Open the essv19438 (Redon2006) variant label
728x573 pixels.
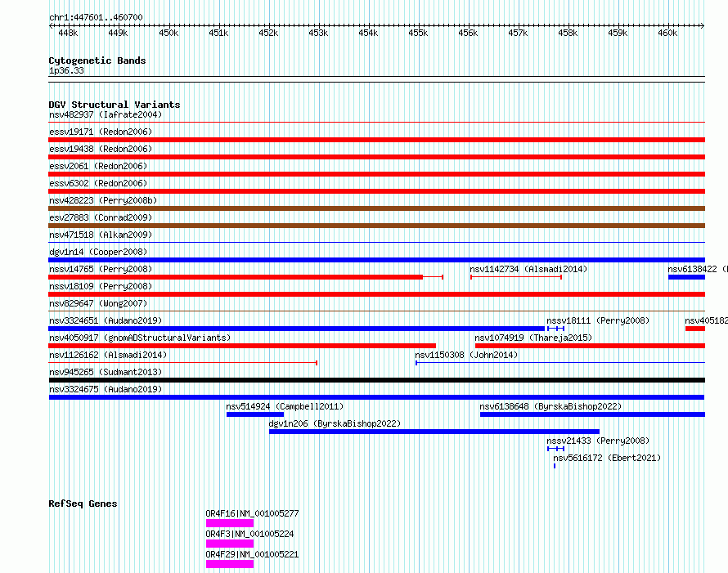[101, 149]
